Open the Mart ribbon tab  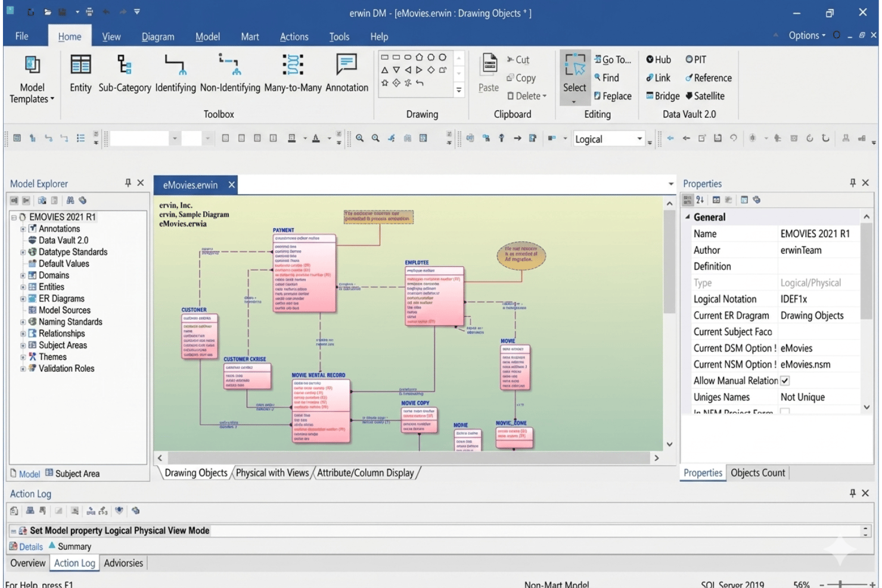point(250,36)
